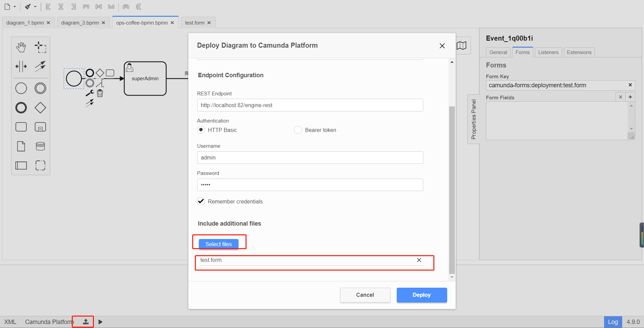Image resolution: width=644 pixels, height=328 pixels.
Task: Activate the lasso selection tool
Action: [40, 47]
